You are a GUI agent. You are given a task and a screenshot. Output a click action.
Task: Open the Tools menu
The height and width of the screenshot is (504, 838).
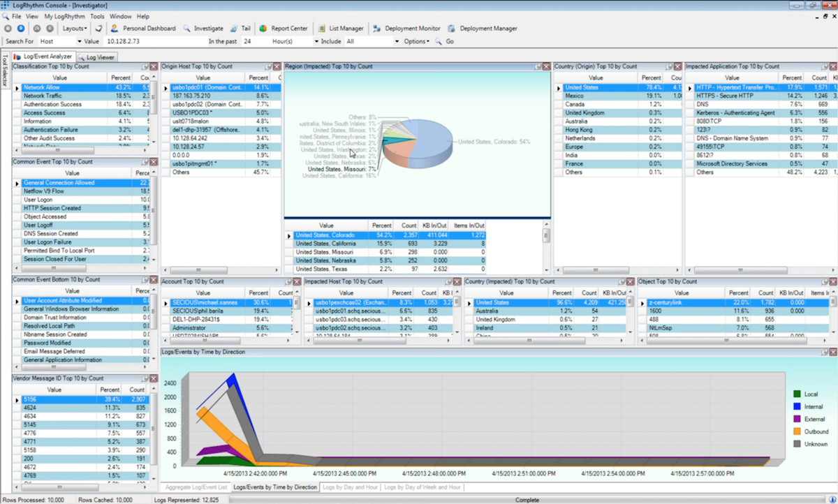[x=97, y=16]
